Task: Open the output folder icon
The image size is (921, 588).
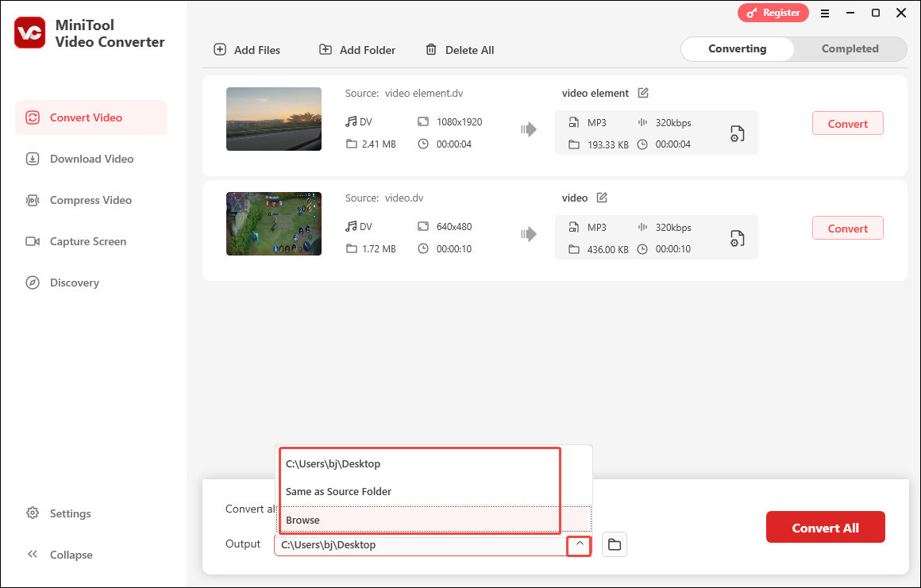Action: (x=615, y=544)
